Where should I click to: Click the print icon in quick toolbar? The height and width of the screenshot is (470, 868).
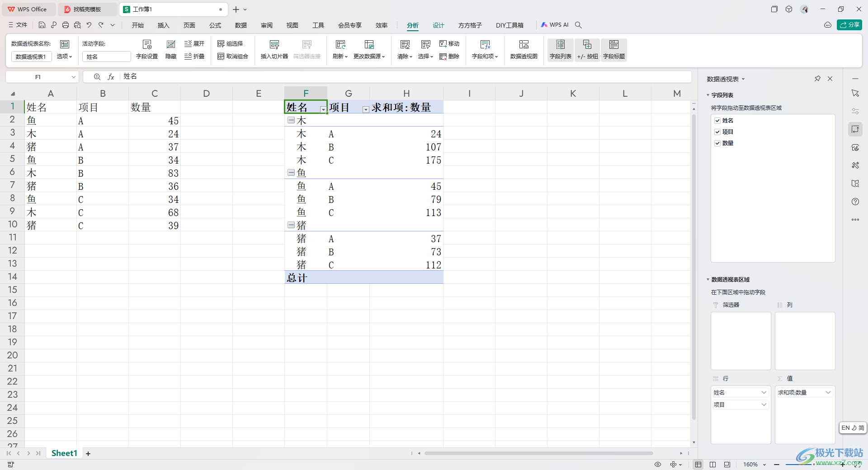tap(66, 25)
